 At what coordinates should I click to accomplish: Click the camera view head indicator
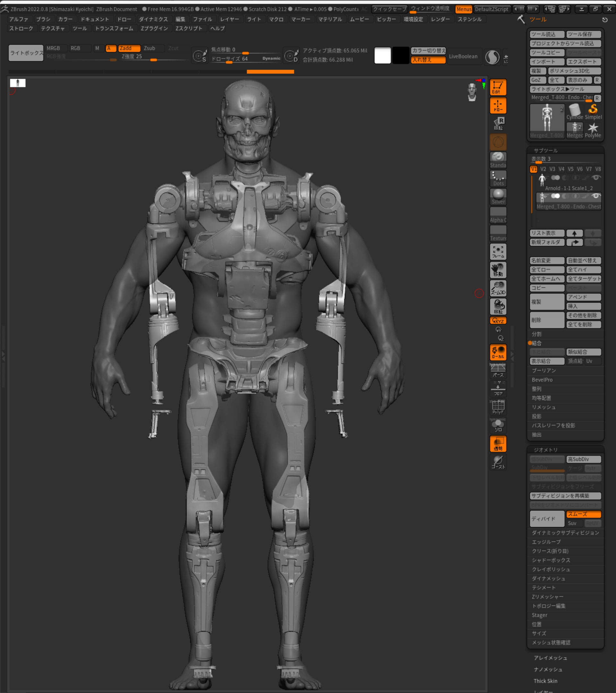(472, 92)
